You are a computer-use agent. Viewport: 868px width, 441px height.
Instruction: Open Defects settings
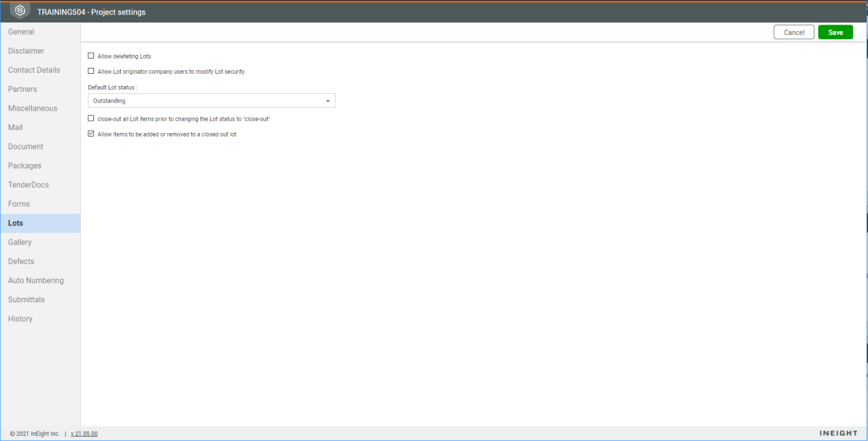point(41,262)
